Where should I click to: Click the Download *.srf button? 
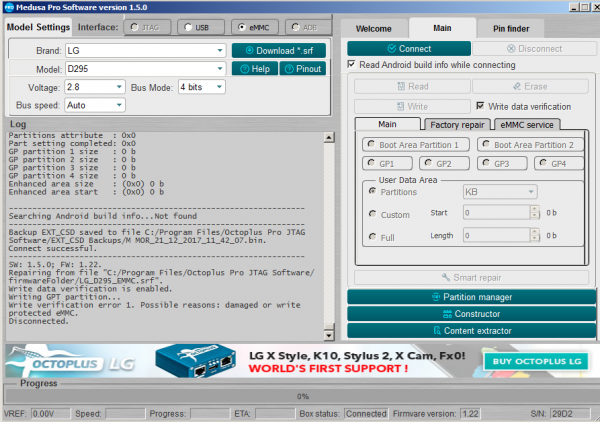pyautogui.click(x=279, y=50)
